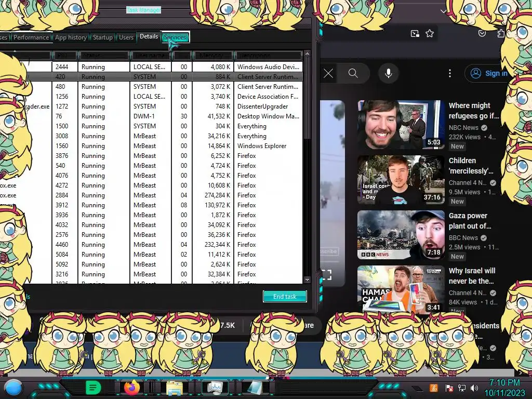Screen dimensions: 532x399
Task: Open the App history tab
Action: [71, 37]
